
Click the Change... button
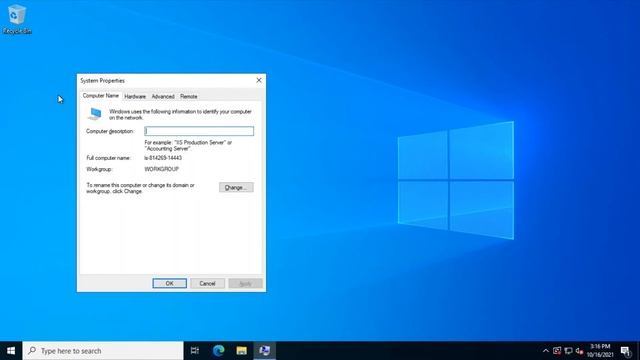tap(236, 187)
